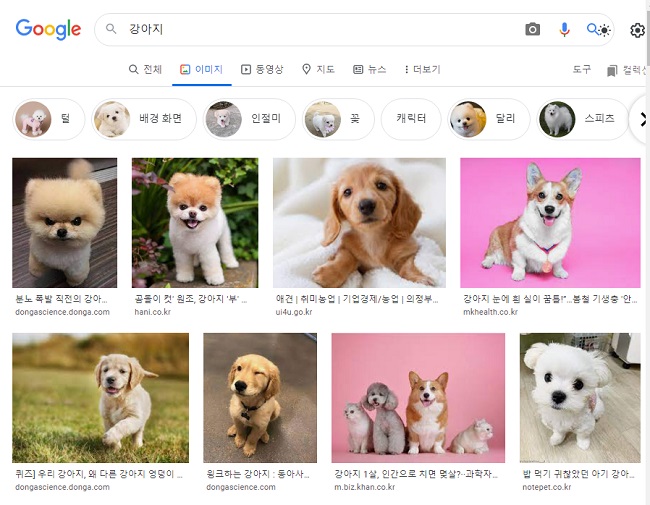
Task: Show more filter chips with right arrow
Action: (642, 120)
